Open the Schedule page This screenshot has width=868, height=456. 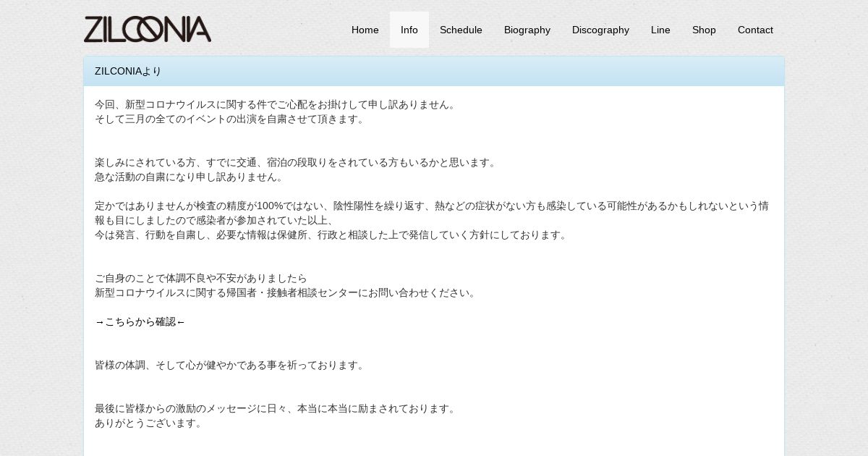pyautogui.click(x=461, y=30)
